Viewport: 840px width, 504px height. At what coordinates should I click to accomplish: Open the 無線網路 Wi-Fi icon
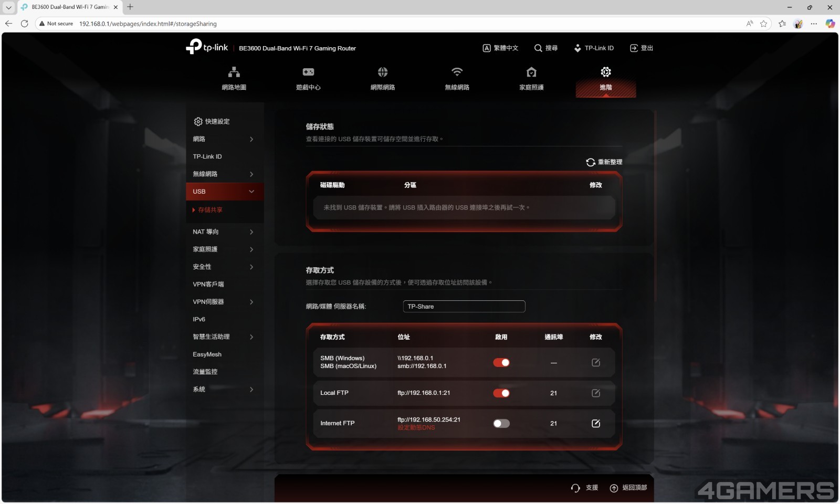[457, 72]
